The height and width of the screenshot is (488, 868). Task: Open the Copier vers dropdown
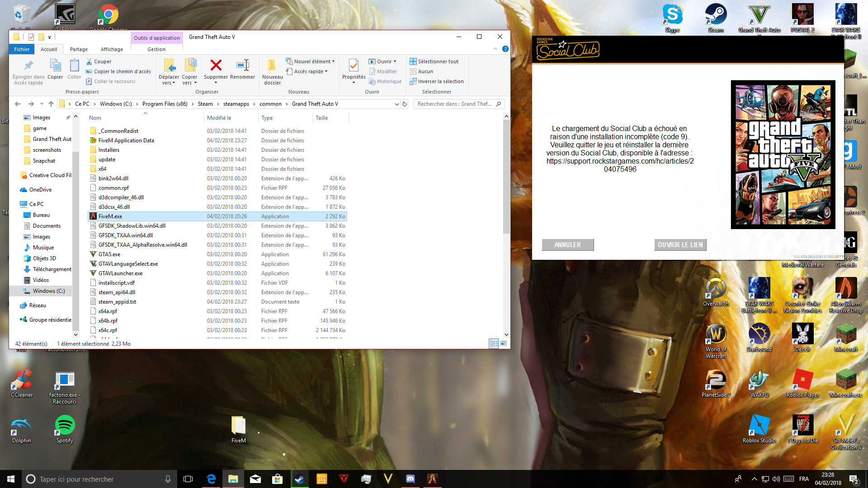189,72
